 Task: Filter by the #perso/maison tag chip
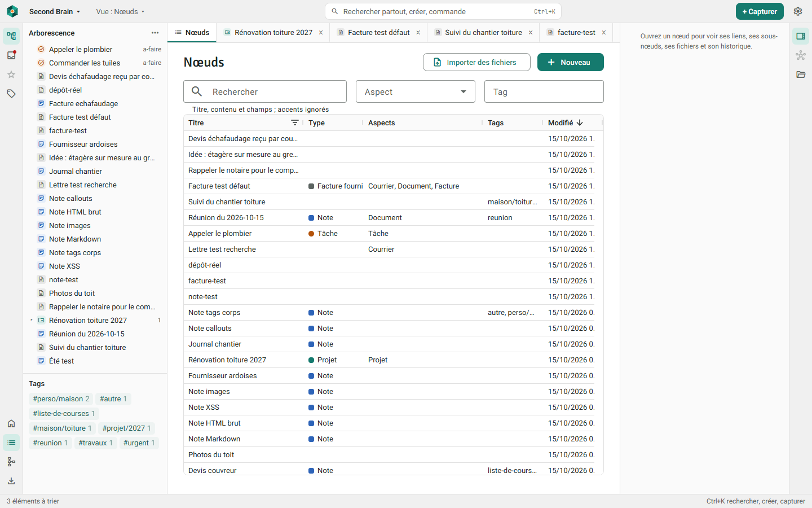pos(61,399)
